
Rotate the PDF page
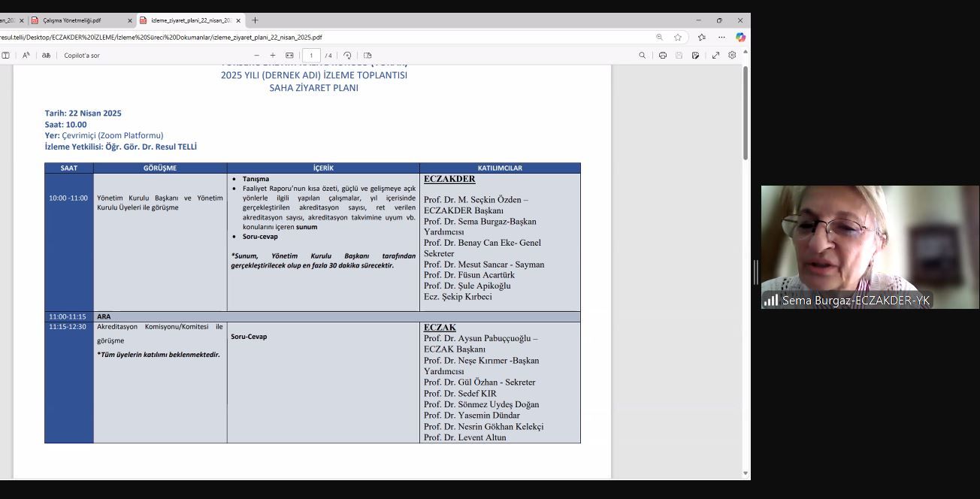(347, 56)
